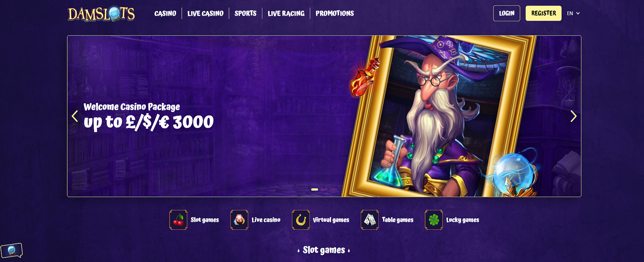The height and width of the screenshot is (262, 644).
Task: Open the Live casino chip icon
Action: [239, 220]
